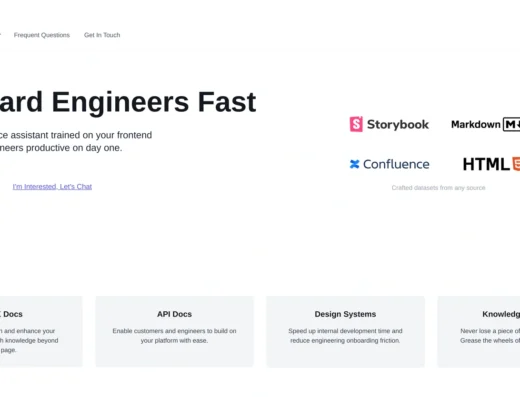This screenshot has height=397, width=520.
Task: Open the Get In Touch nav link
Action: 102,35
